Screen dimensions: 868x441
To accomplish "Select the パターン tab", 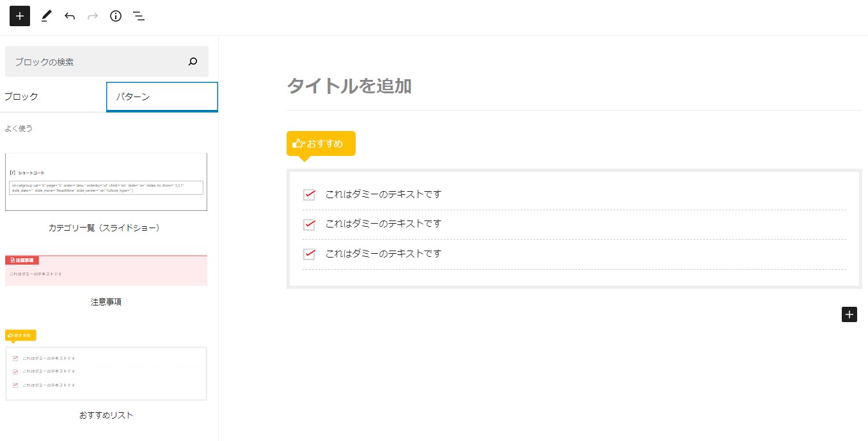I will [x=162, y=97].
